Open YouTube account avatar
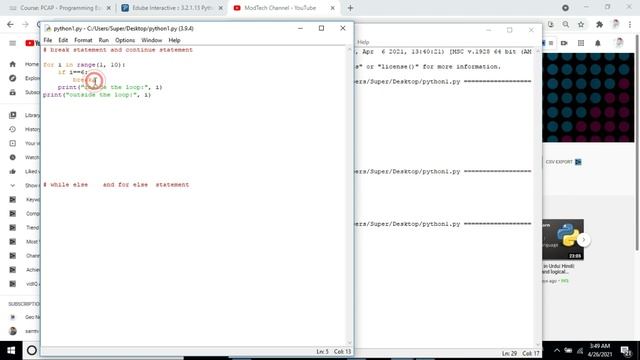This screenshot has height=360, width=640. (x=620, y=42)
